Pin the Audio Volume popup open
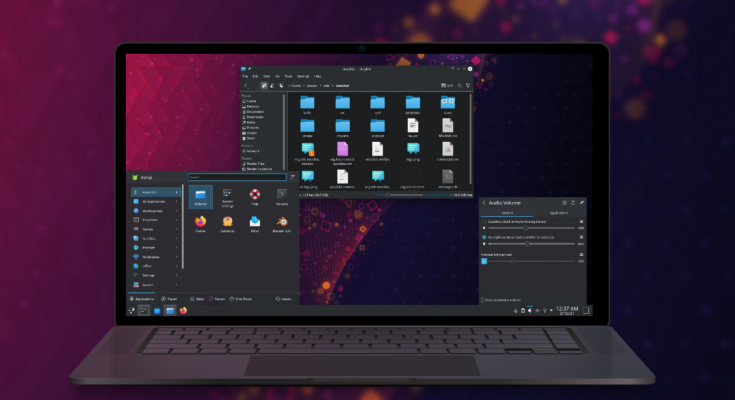The width and height of the screenshot is (735, 400). point(582,202)
